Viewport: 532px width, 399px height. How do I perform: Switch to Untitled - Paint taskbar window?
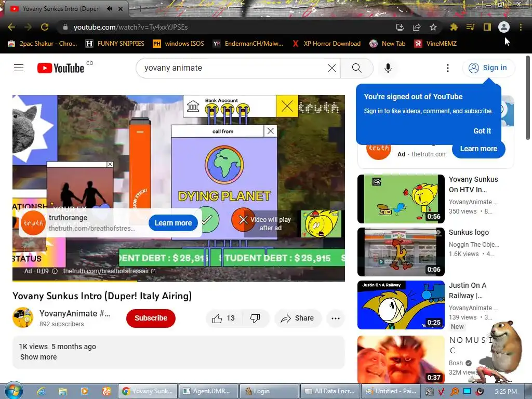391,391
